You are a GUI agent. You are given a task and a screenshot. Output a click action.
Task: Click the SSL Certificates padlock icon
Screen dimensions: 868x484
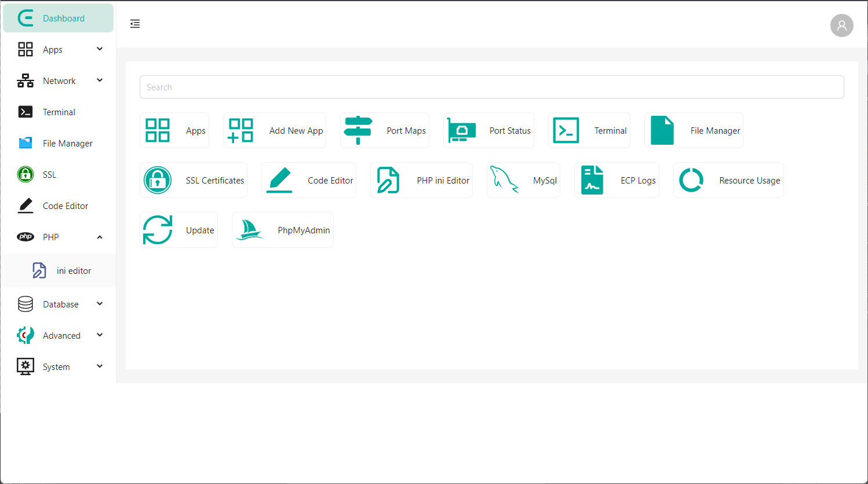(x=157, y=179)
